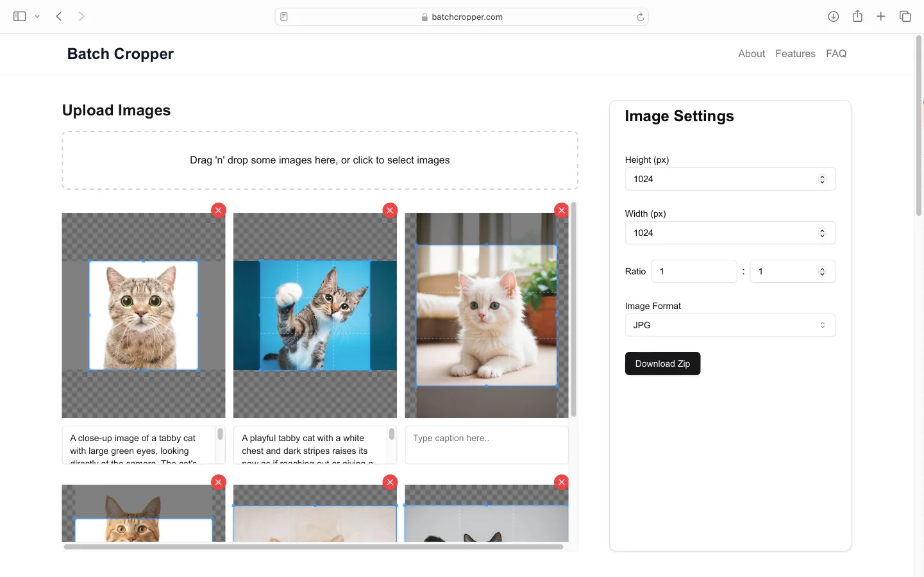Open browser downloads

pos(833,16)
